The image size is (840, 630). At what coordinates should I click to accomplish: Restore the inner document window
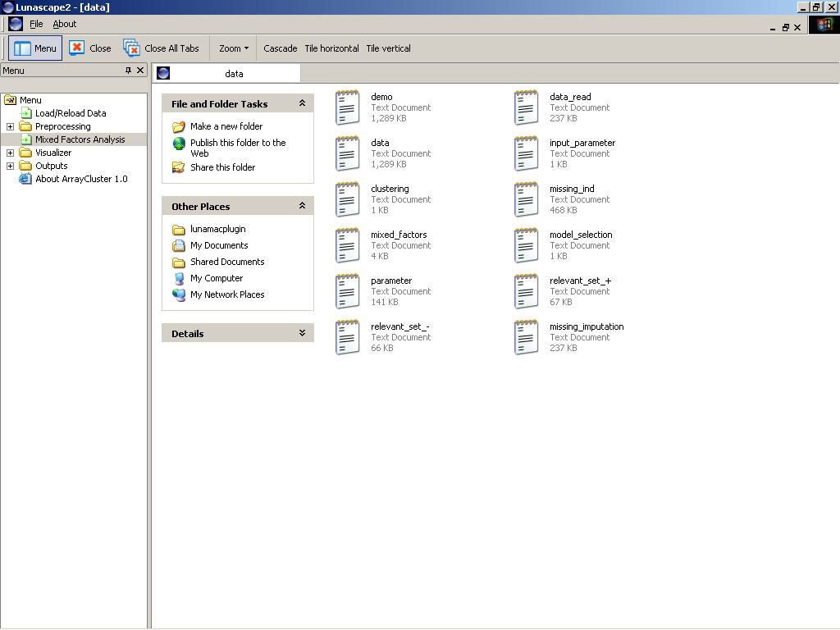tap(785, 27)
